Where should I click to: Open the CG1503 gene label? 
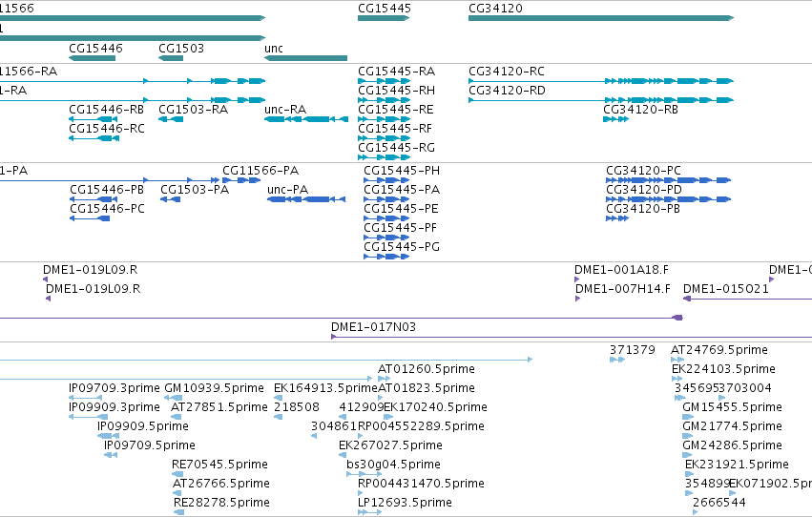(x=181, y=48)
